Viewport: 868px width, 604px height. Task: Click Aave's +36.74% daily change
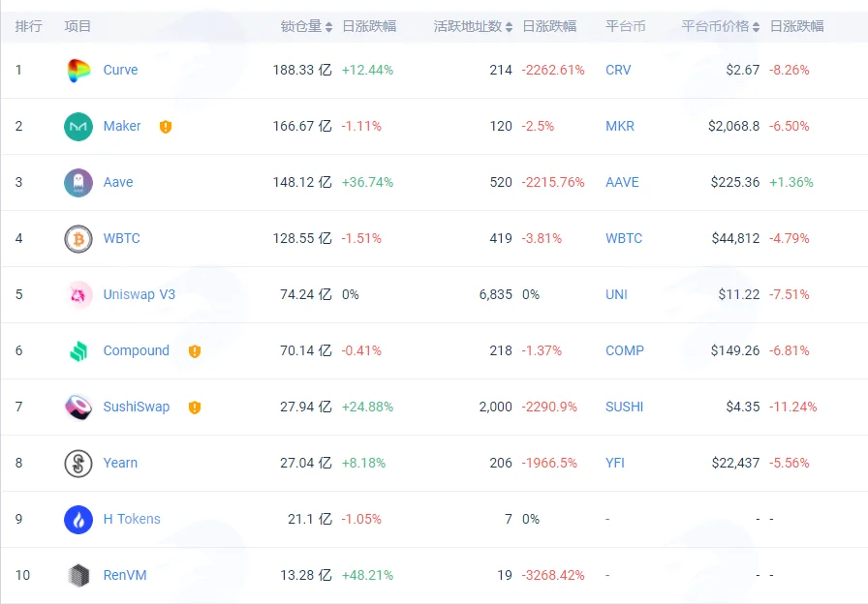(367, 183)
